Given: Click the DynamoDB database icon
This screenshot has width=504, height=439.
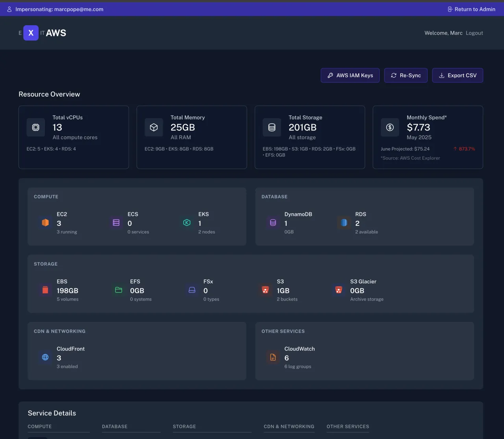Looking at the screenshot, I should click(273, 223).
